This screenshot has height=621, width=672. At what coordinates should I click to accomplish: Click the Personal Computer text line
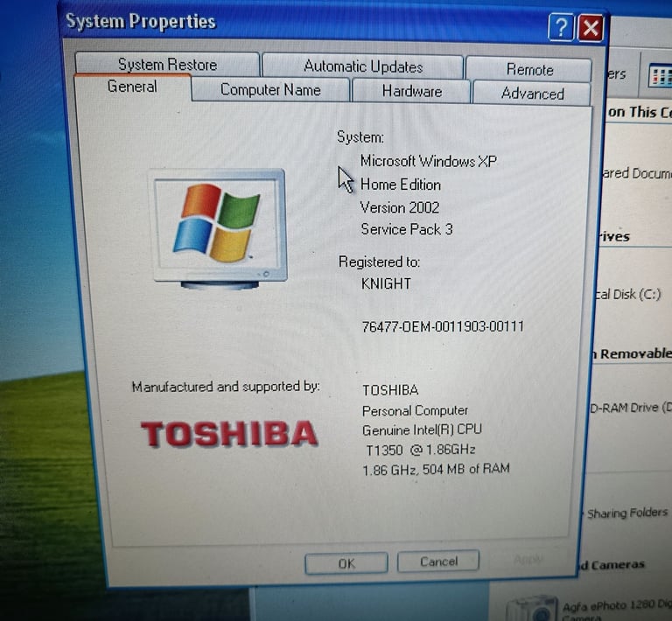[x=415, y=411]
